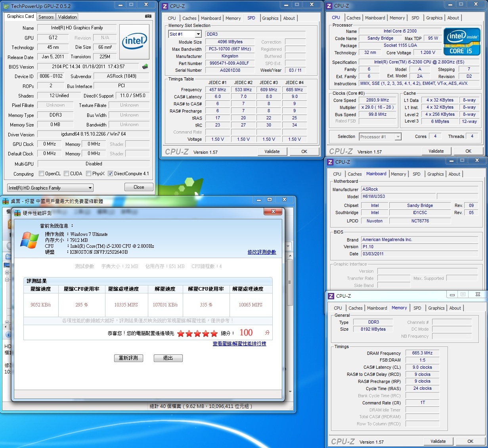Screen dimensions: 488x448
Task: Click the Intel Core i5 badge in CPU-Z
Action: point(462,41)
